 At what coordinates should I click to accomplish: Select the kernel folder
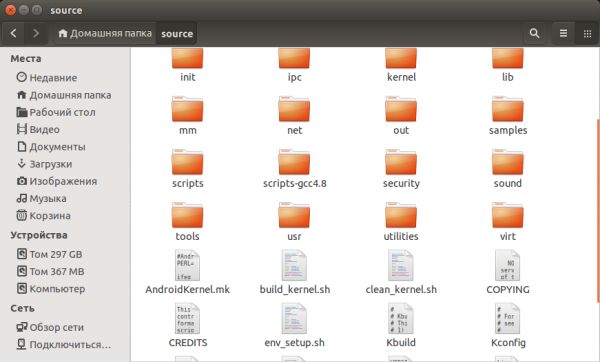[x=401, y=65]
